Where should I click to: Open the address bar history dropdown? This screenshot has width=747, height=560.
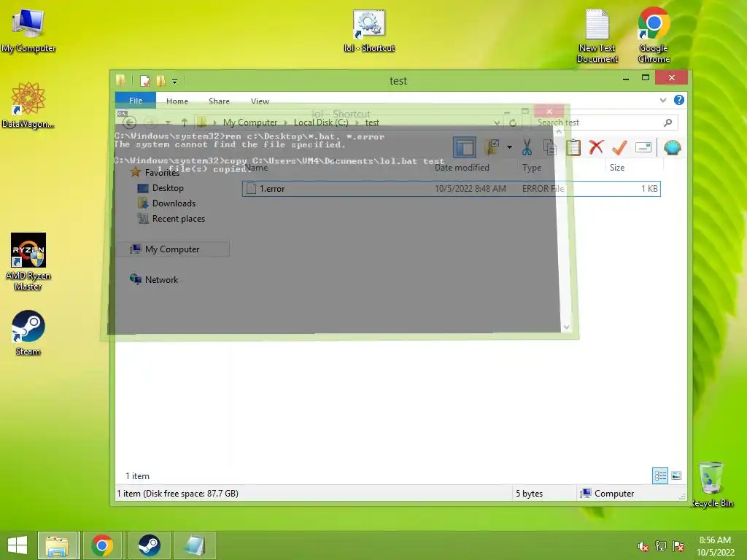coord(496,122)
